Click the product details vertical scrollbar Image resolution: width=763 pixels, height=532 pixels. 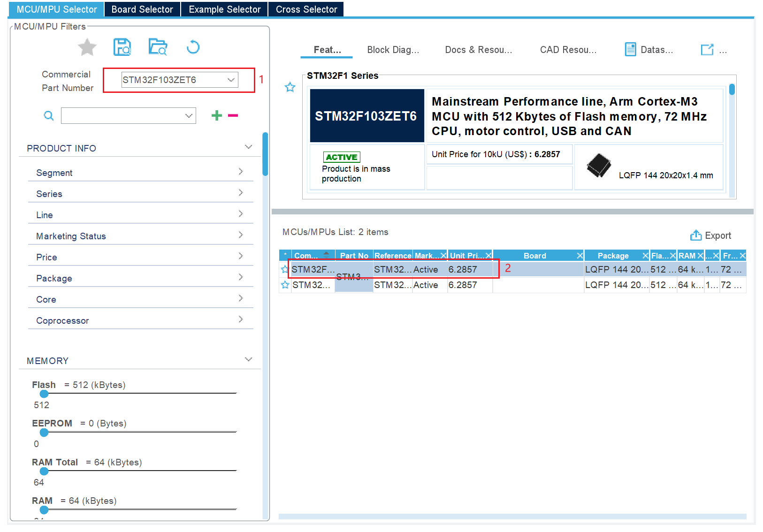(732, 89)
